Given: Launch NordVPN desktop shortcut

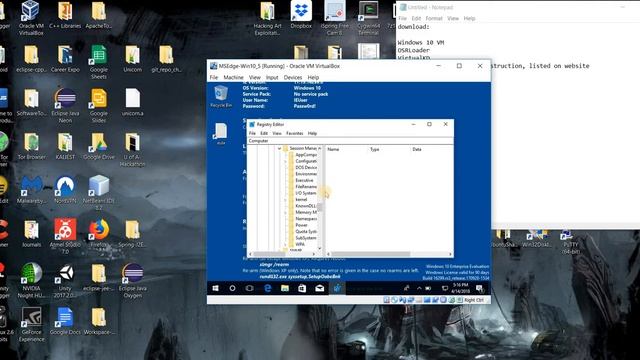Looking at the screenshot, I should click(x=65, y=190).
